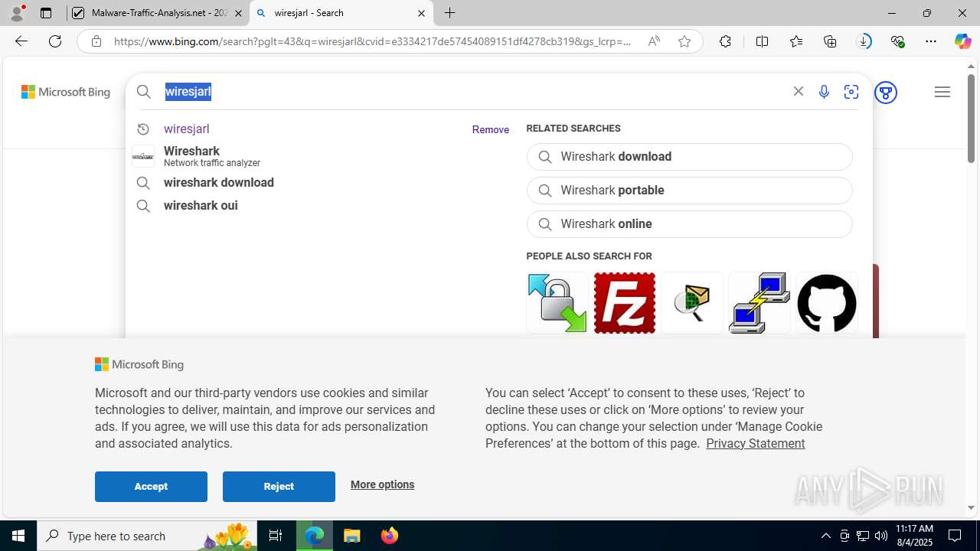Open Firefox from taskbar
This screenshot has width=980, height=551.
pyautogui.click(x=390, y=536)
